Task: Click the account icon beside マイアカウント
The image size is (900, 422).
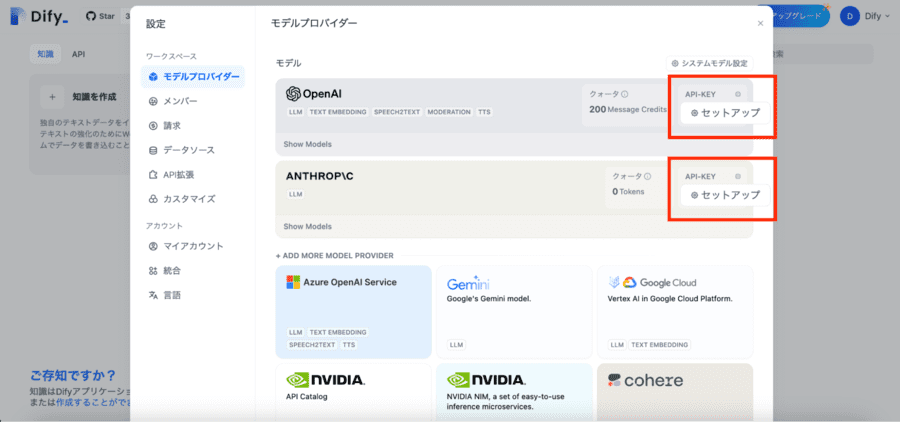Action: pos(153,246)
